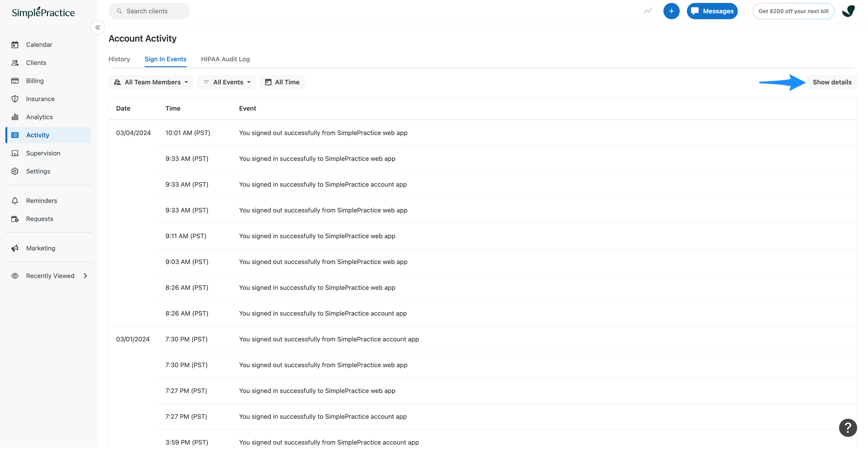Image resolution: width=868 pixels, height=457 pixels.
Task: Click the Requests calendar-plus icon
Action: 15,219
